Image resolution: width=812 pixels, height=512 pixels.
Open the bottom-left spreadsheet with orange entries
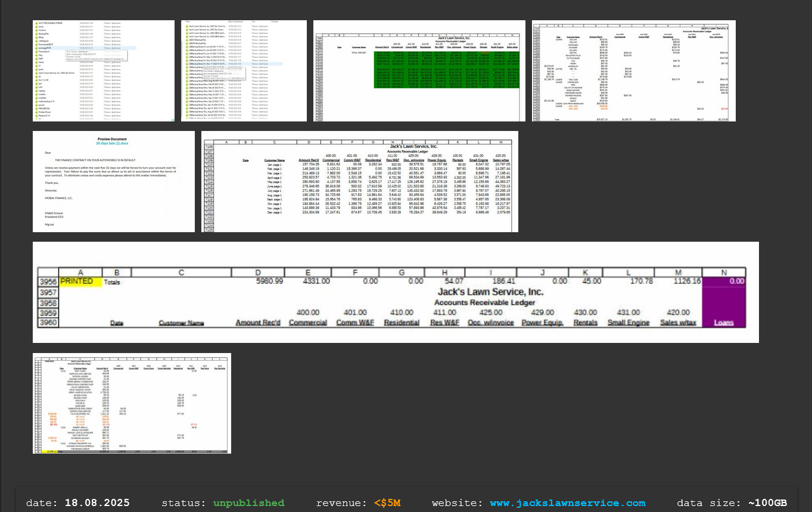click(132, 403)
